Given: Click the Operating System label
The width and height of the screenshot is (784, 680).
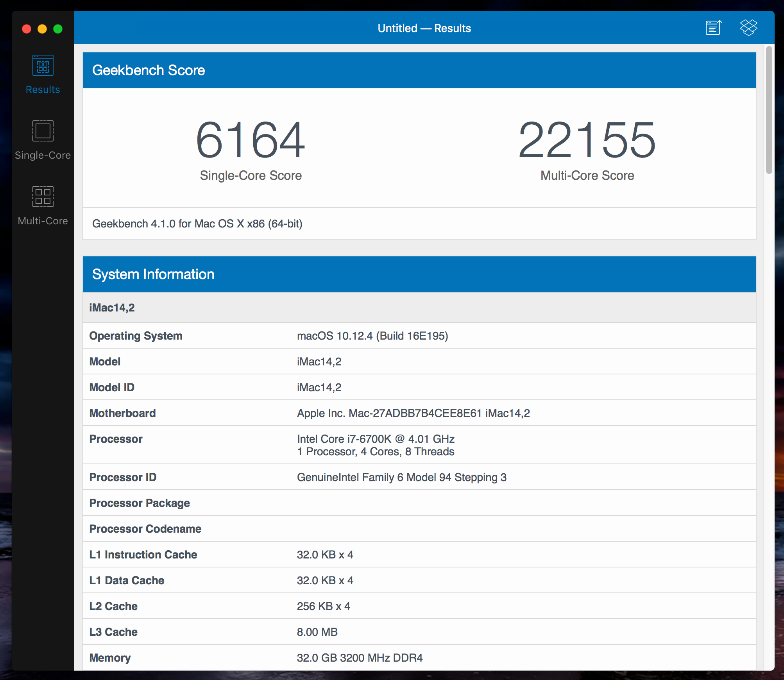Looking at the screenshot, I should point(136,336).
